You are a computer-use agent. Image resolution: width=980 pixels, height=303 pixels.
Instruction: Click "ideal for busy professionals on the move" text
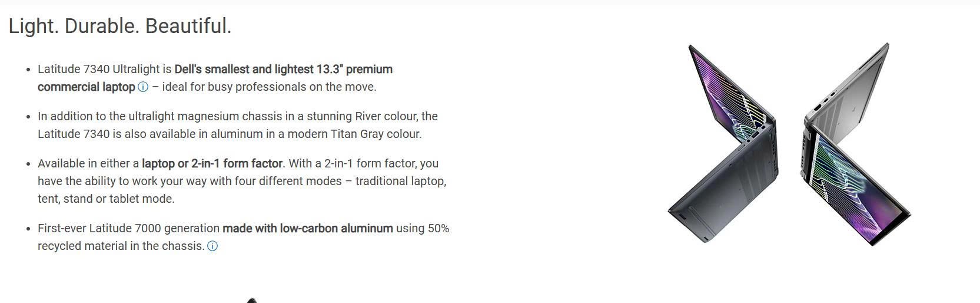point(269,87)
